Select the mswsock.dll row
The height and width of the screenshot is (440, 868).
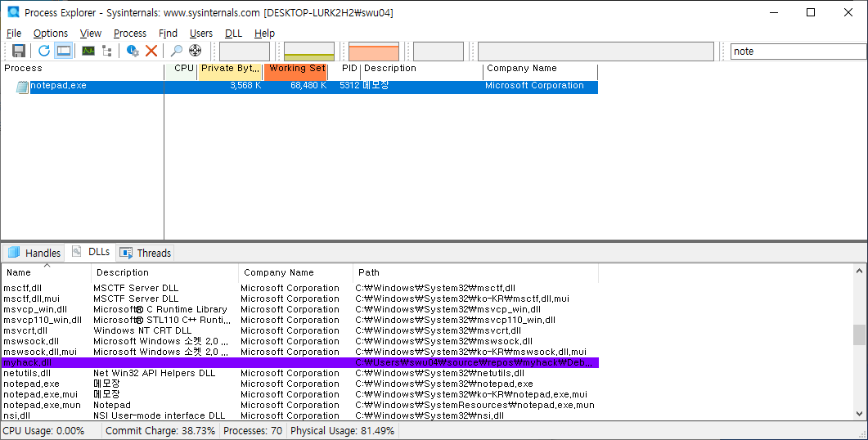[x=299, y=342]
